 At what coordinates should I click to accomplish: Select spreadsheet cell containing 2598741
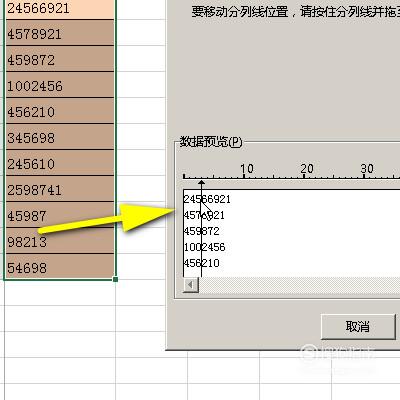click(x=60, y=189)
